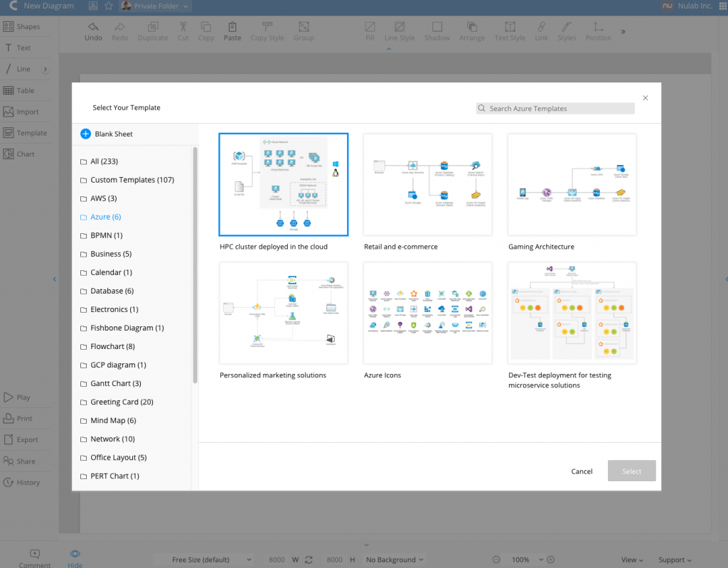Open the Chart tool
This screenshot has width=728, height=568.
pos(26,154)
